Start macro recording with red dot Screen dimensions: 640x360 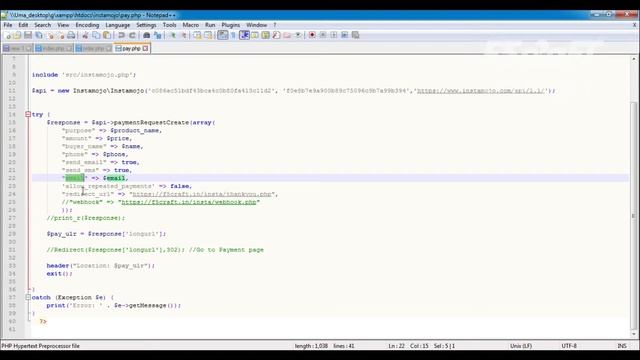tap(312, 36)
